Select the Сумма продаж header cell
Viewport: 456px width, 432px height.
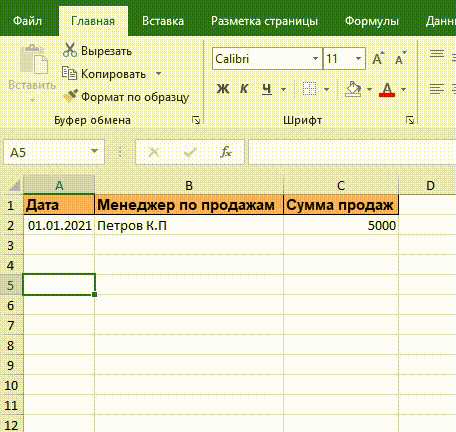coord(341,205)
